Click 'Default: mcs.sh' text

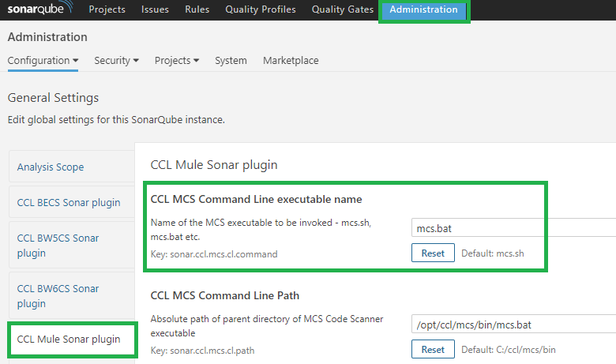point(493,253)
